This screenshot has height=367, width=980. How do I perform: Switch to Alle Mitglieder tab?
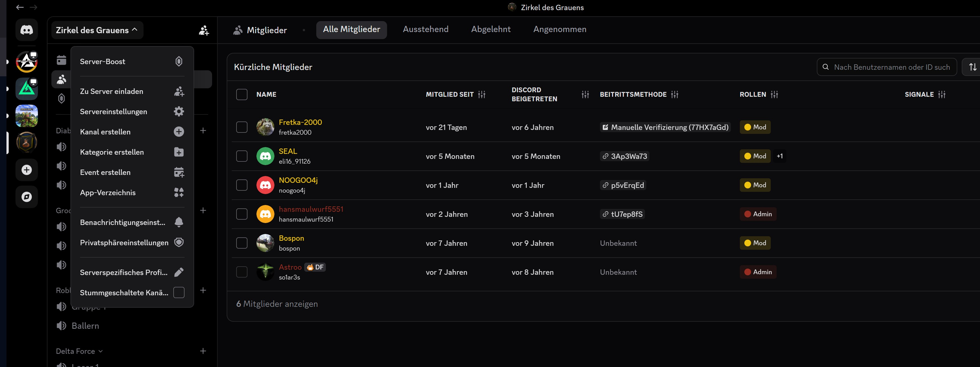pyautogui.click(x=351, y=29)
